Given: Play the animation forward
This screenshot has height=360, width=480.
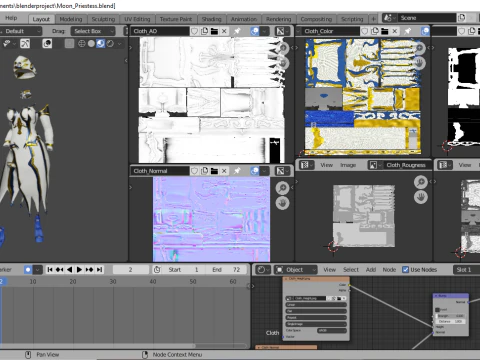Looking at the screenshot, I should click(x=79, y=269).
